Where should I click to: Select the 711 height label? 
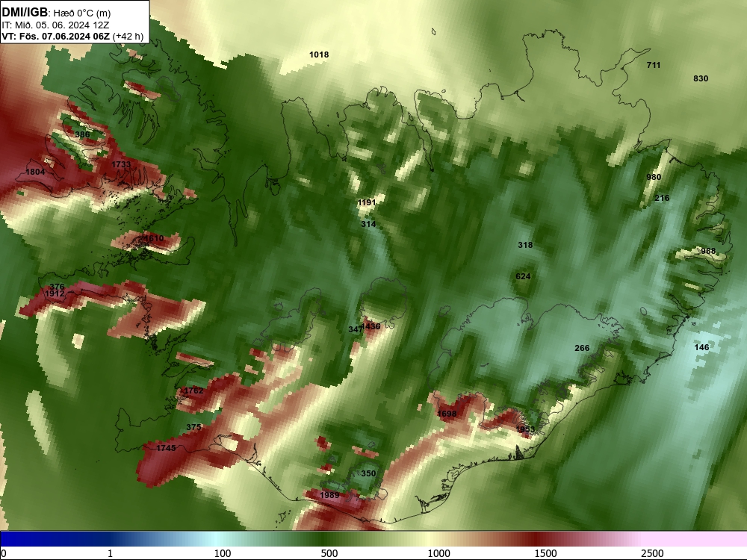654,65
